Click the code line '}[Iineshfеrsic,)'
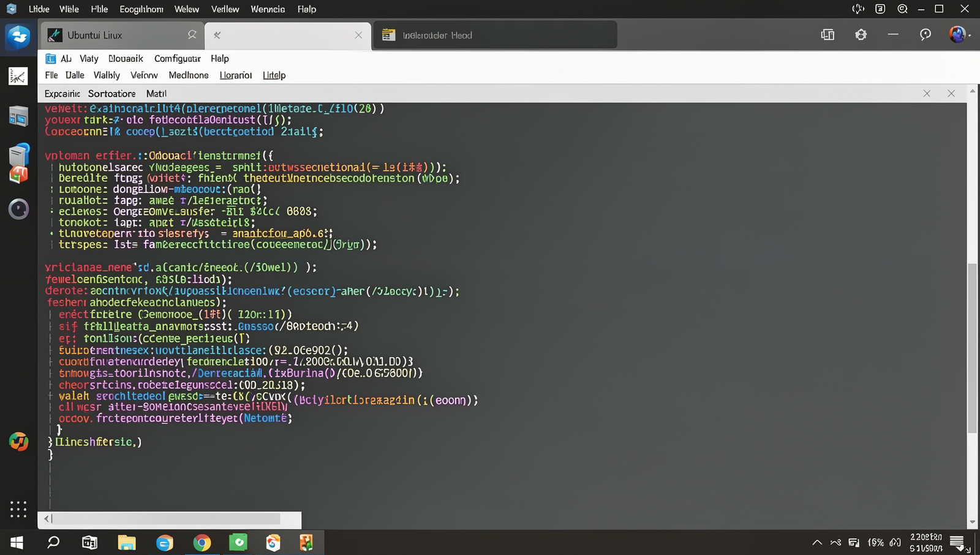The width and height of the screenshot is (980, 555). [95, 442]
